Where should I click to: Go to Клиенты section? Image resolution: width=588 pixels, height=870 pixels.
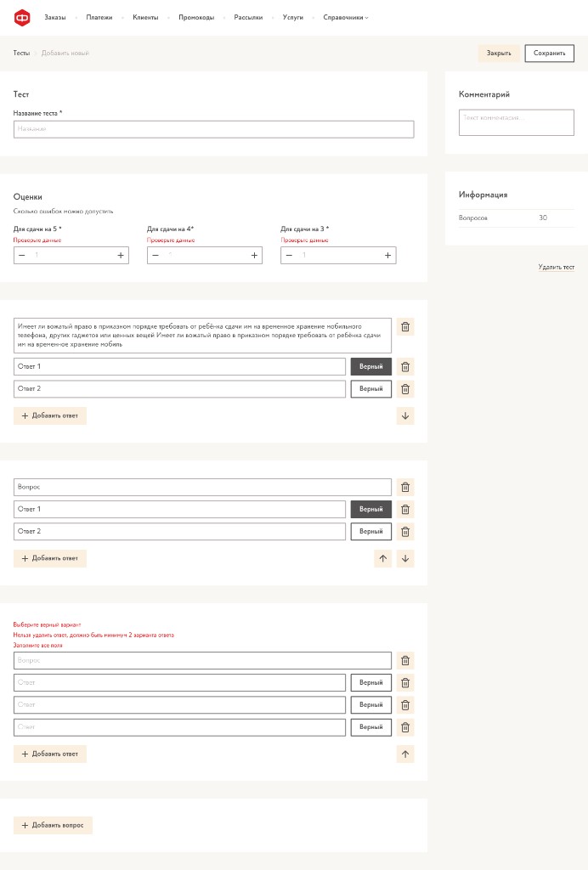(145, 18)
